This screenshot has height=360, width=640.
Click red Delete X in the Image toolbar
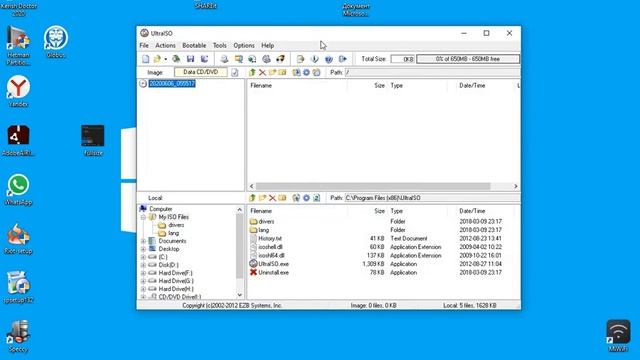262,73
